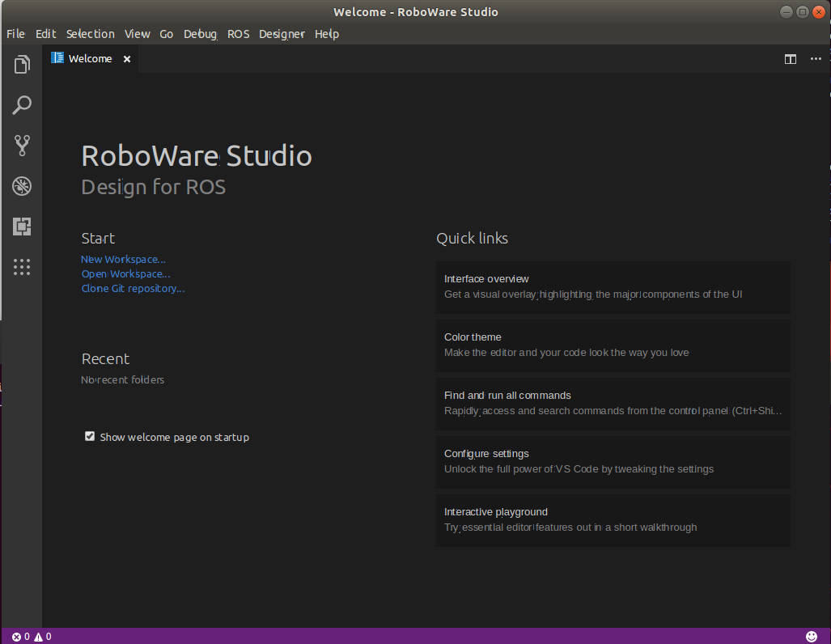
Task: Open the Configure settings quick link
Action: click(x=613, y=462)
